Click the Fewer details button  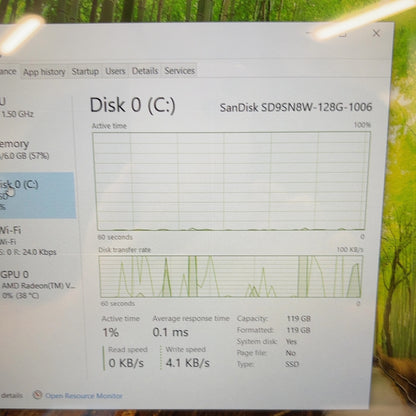(11, 396)
